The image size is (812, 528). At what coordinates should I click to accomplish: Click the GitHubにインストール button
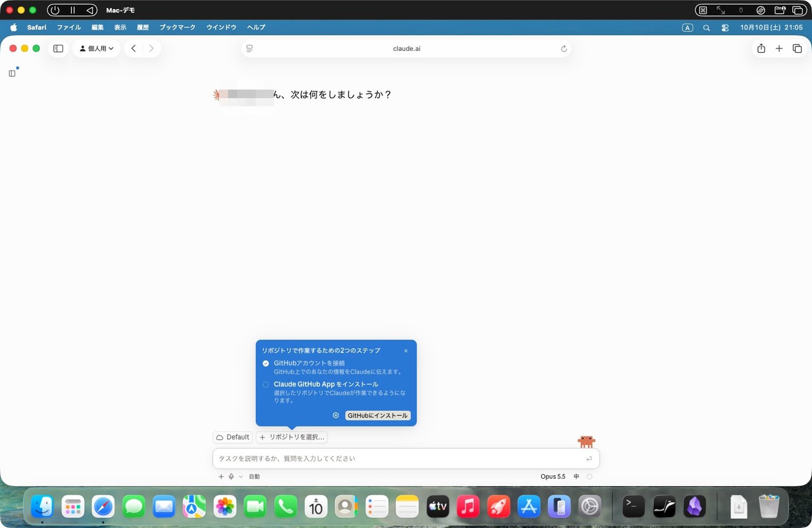coord(378,415)
